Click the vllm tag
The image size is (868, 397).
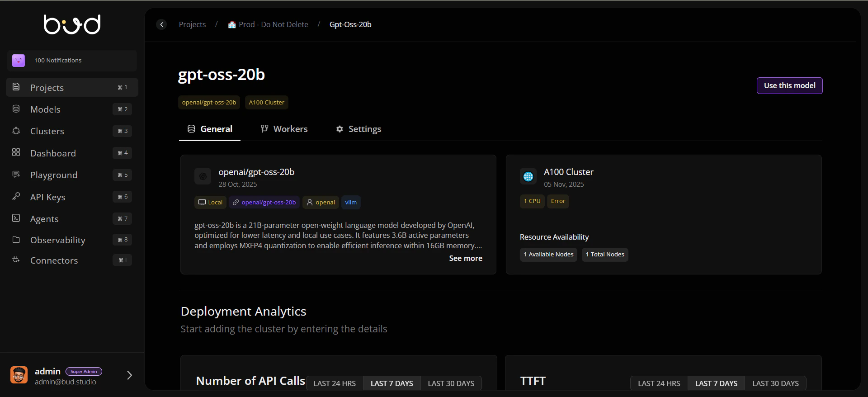point(351,203)
